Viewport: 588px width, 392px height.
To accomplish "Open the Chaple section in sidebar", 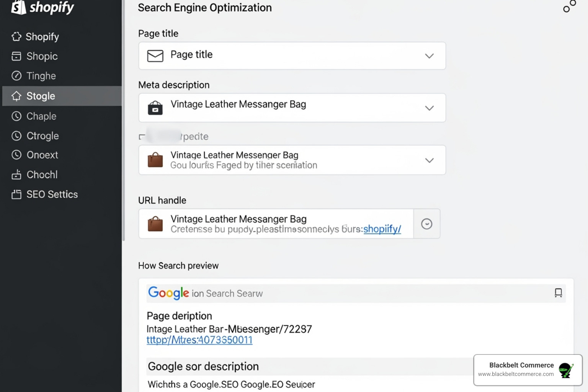I will 41,116.
